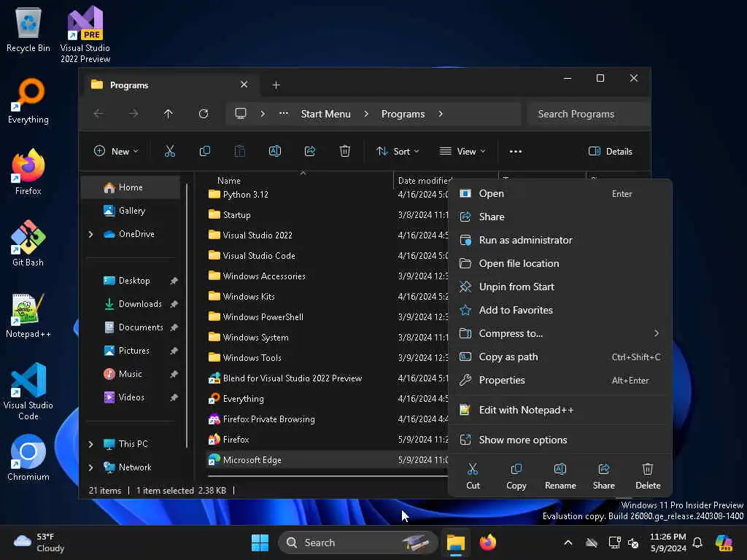This screenshot has width=747, height=560.
Task: Click the Rename toolbar icon
Action: (275, 152)
